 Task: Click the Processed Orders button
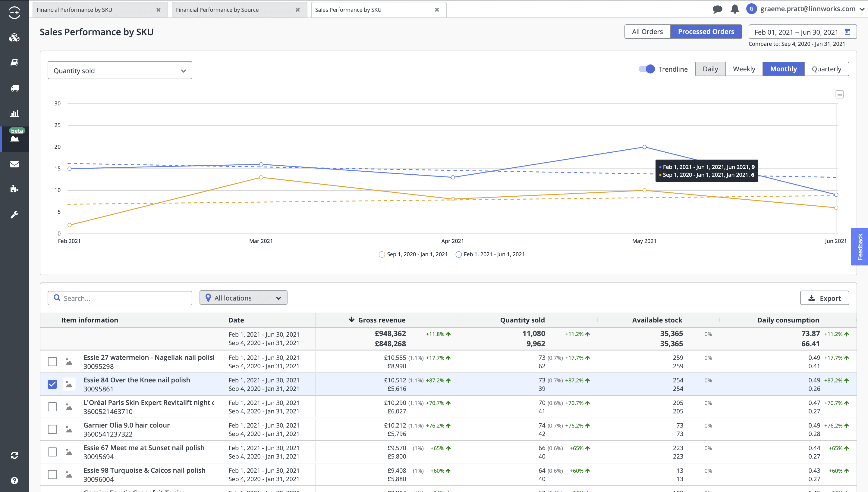click(x=706, y=32)
